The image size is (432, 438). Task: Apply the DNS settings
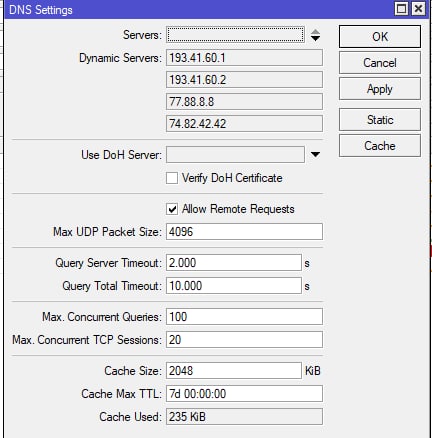(x=380, y=89)
